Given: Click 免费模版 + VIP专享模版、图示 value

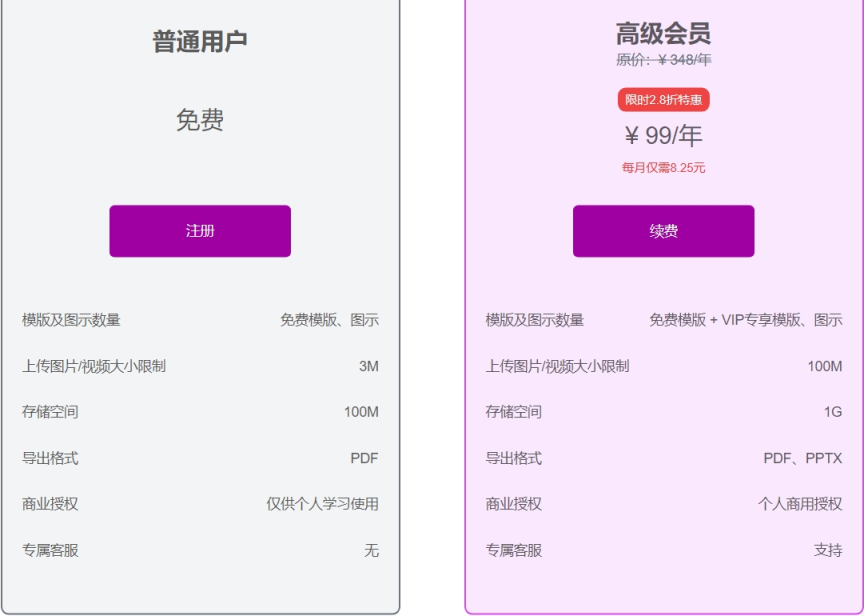Looking at the screenshot, I should click(x=745, y=320).
